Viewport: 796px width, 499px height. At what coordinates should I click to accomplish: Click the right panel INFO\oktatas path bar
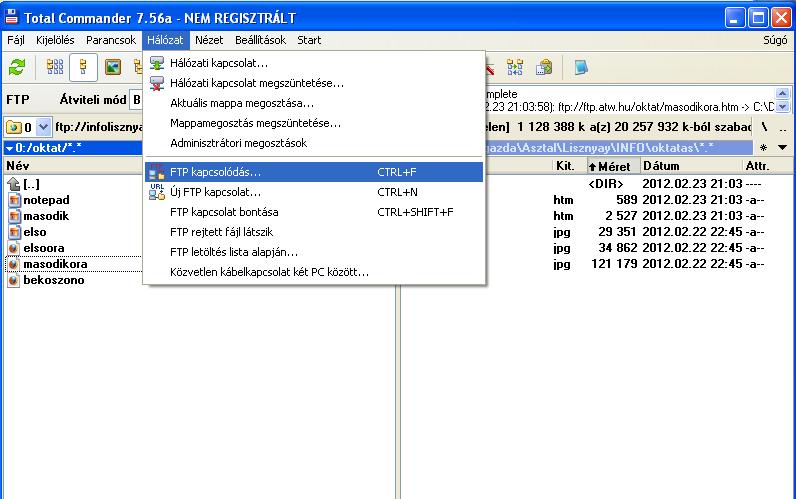(x=619, y=148)
